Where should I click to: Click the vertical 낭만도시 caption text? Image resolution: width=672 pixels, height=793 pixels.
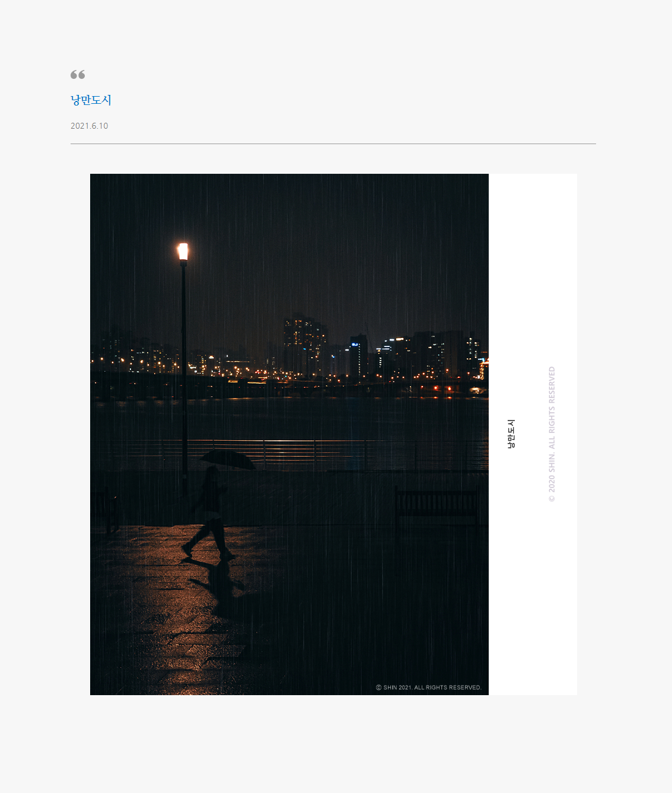[511, 434]
